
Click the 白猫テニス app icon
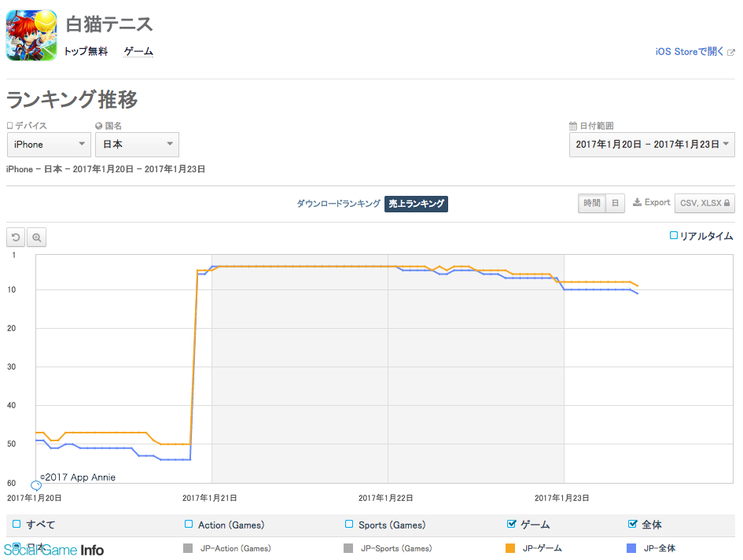pos(31,35)
